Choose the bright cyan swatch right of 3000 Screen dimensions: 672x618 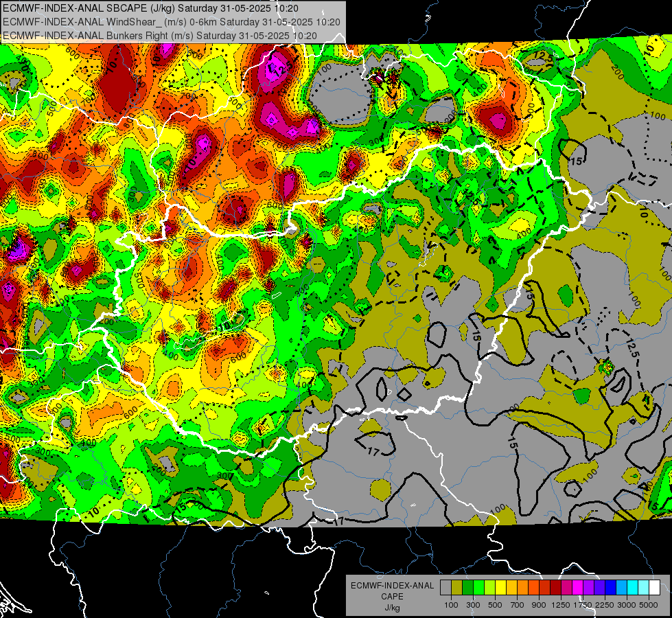[x=633, y=588]
